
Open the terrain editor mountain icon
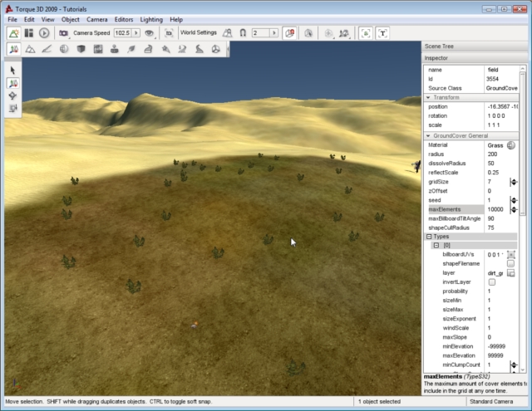[x=31, y=50]
